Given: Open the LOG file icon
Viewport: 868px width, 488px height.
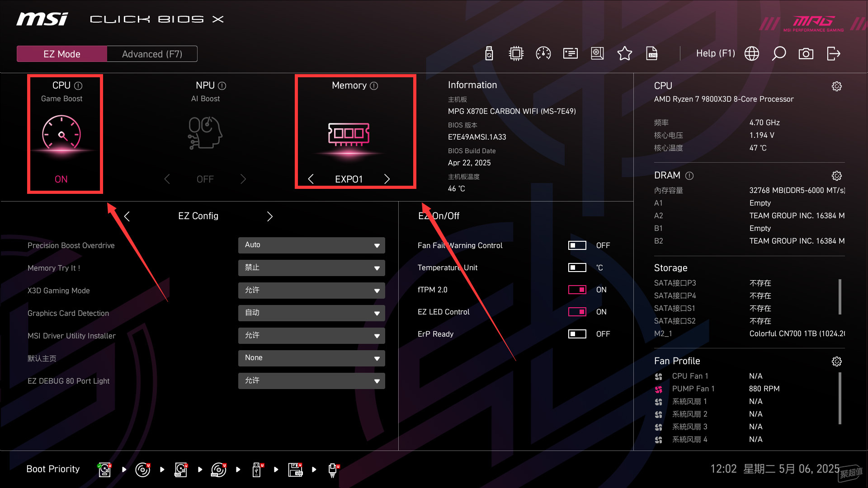Looking at the screenshot, I should point(651,53).
